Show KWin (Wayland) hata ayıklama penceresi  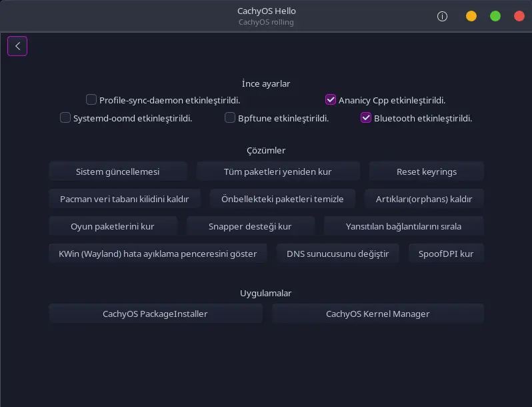click(x=158, y=254)
